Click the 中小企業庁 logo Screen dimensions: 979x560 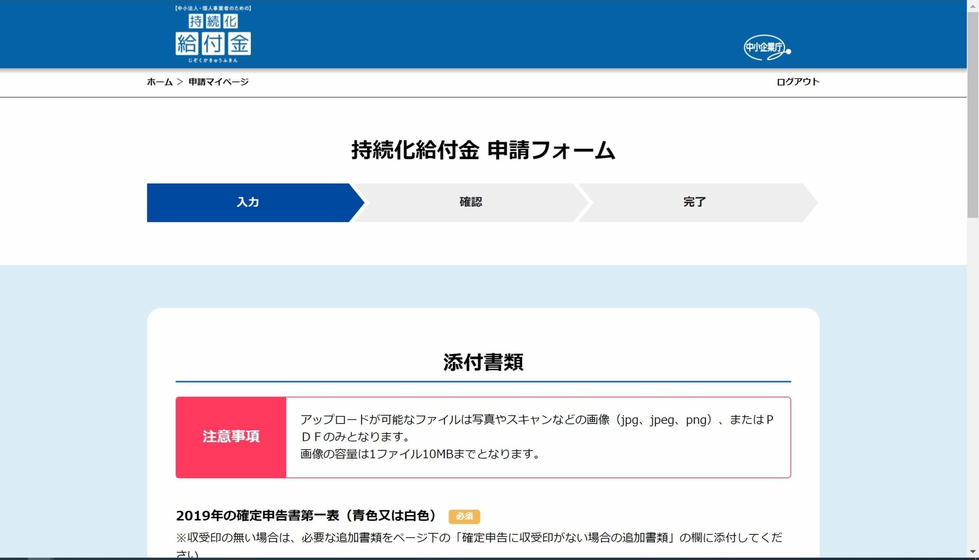coord(767,48)
